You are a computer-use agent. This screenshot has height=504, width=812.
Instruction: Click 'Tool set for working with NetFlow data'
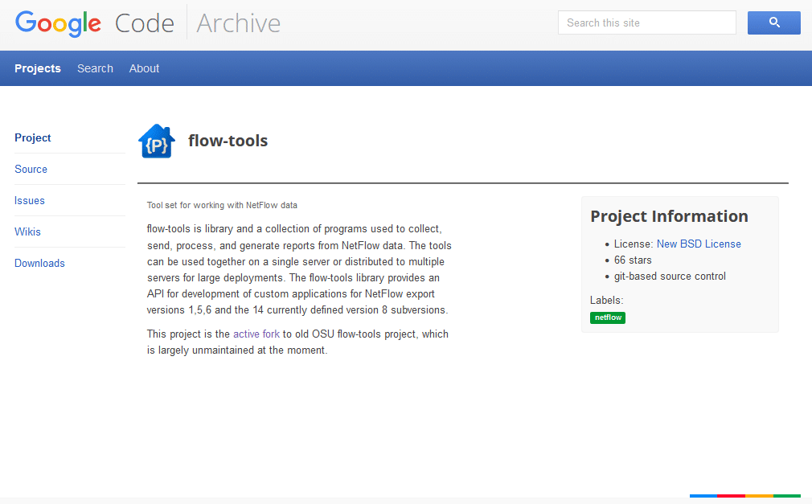click(222, 205)
